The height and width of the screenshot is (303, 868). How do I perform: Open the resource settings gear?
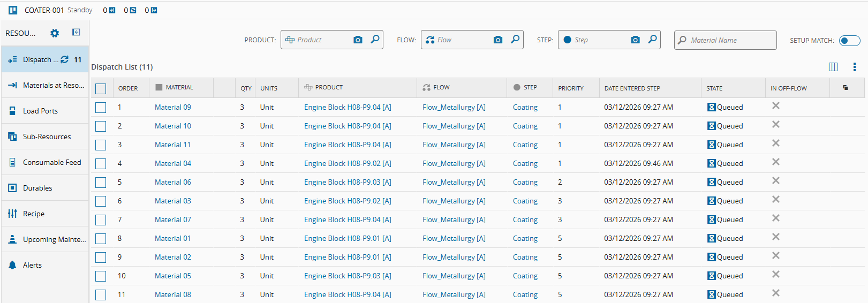click(55, 33)
